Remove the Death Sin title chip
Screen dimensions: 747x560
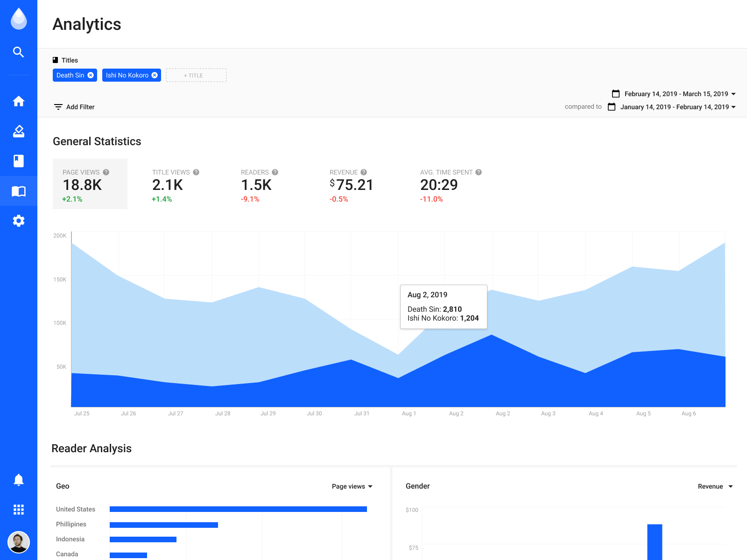coord(91,75)
